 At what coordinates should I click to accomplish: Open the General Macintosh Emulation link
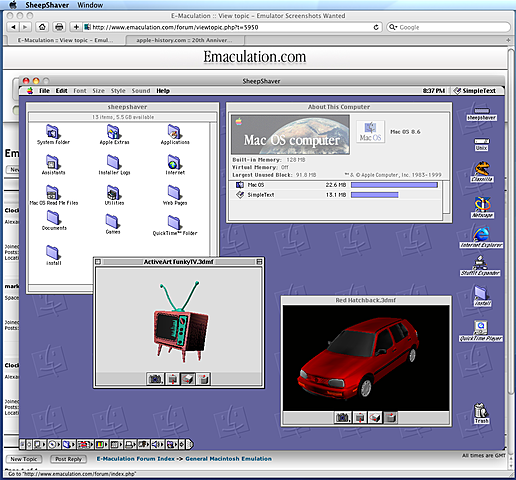228,459
